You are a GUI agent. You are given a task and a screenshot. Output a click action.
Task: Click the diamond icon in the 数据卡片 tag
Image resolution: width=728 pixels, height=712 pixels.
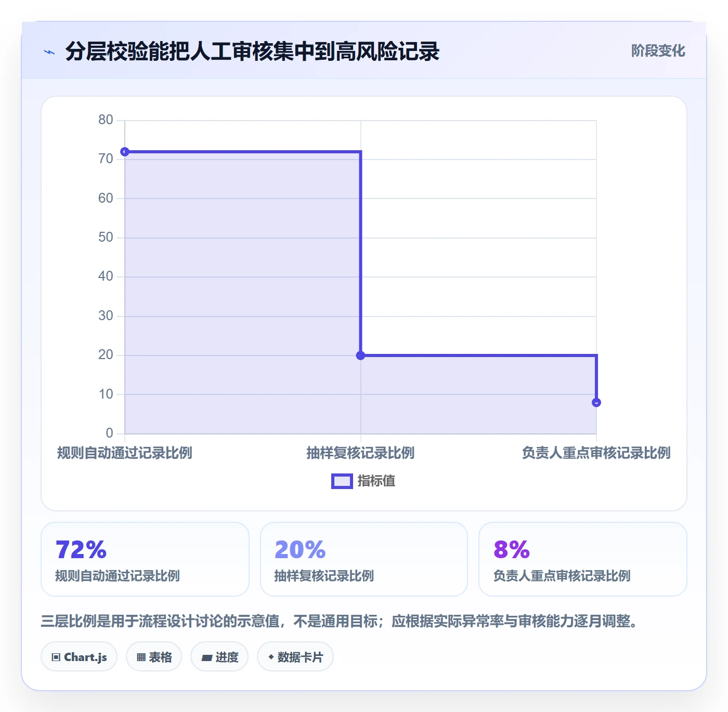tap(271, 657)
